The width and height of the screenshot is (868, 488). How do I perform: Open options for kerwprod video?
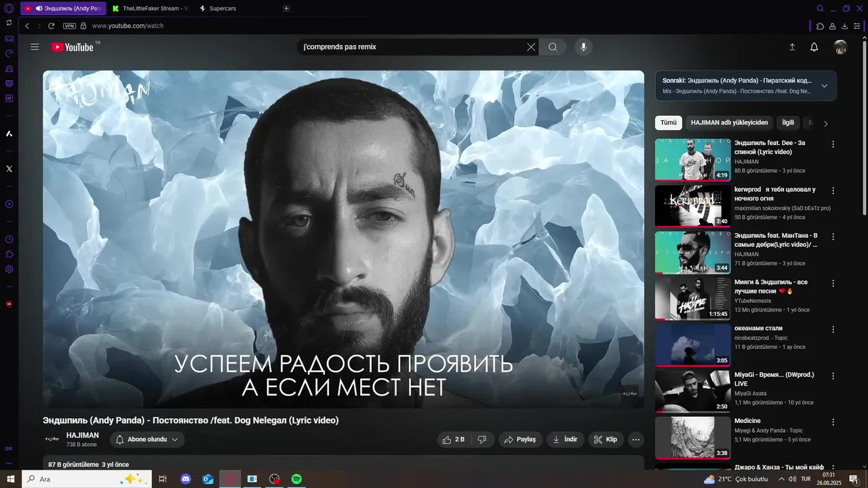[833, 190]
